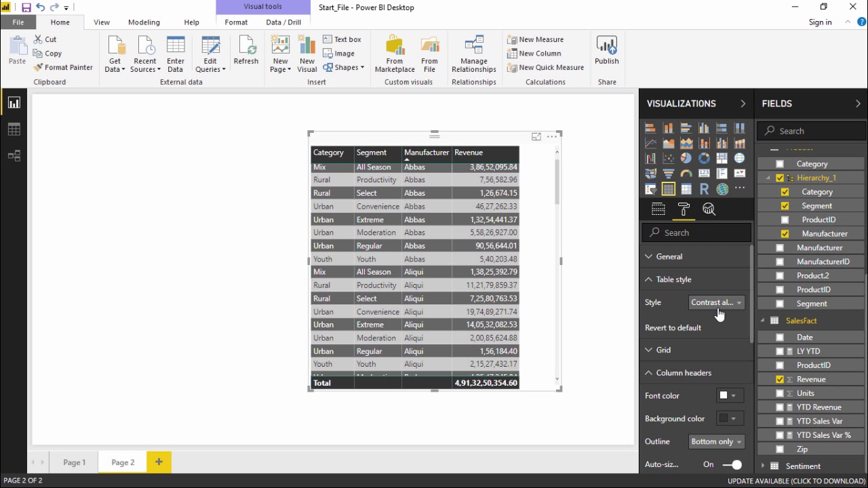Pick the card (123) visual

704,173
